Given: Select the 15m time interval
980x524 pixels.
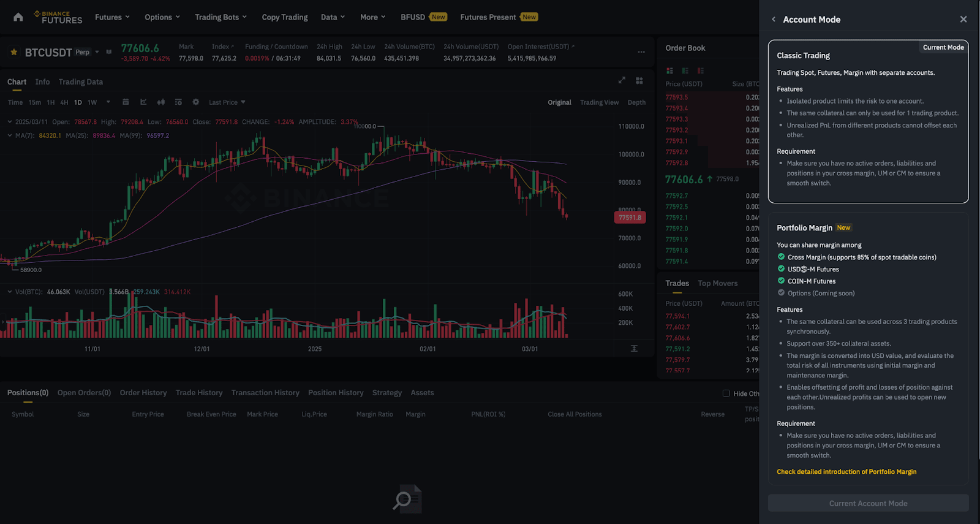Looking at the screenshot, I should point(35,102).
